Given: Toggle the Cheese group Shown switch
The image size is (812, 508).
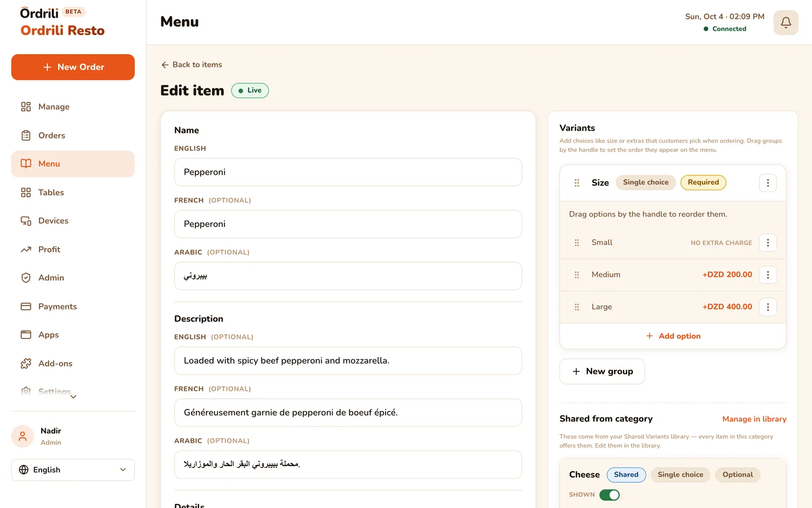Looking at the screenshot, I should tap(610, 495).
